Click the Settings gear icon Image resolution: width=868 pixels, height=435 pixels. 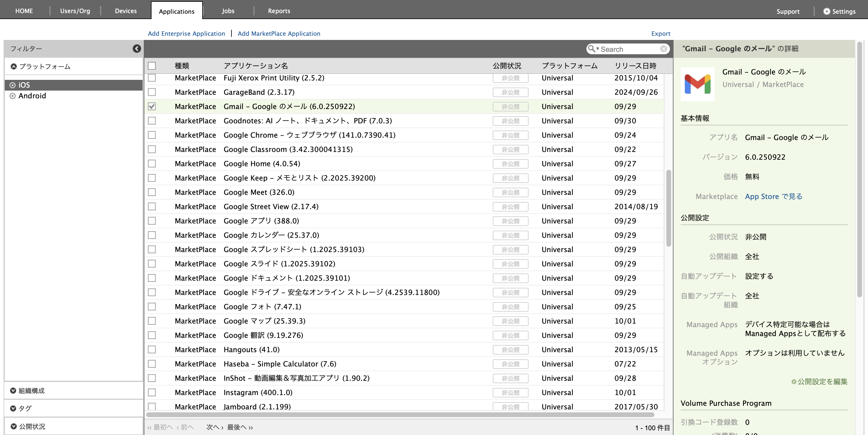(x=826, y=11)
